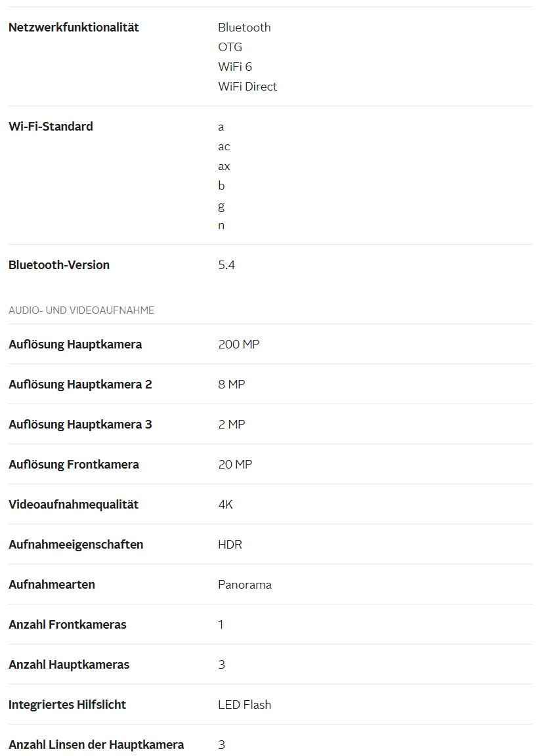Click the Auflösung Hauptkamera 2 label
This screenshot has width=539, height=756.
pos(80,385)
